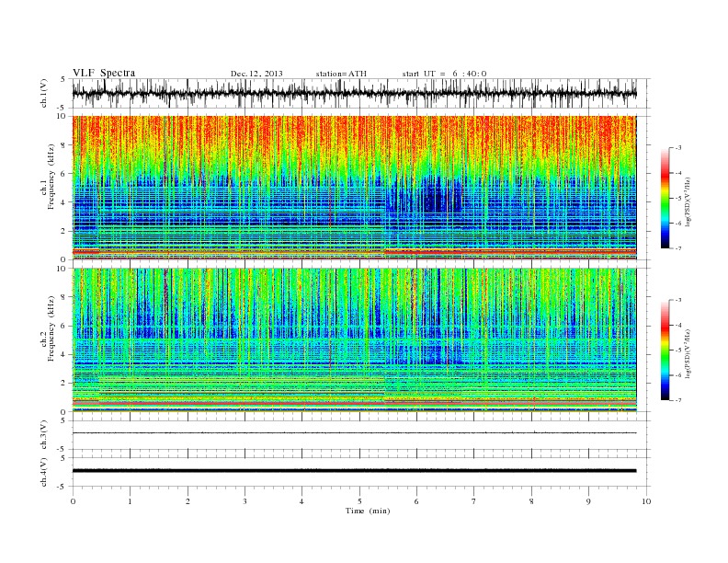Click the "station=ATH" header label
The height and width of the screenshot is (563, 728).
341,74
